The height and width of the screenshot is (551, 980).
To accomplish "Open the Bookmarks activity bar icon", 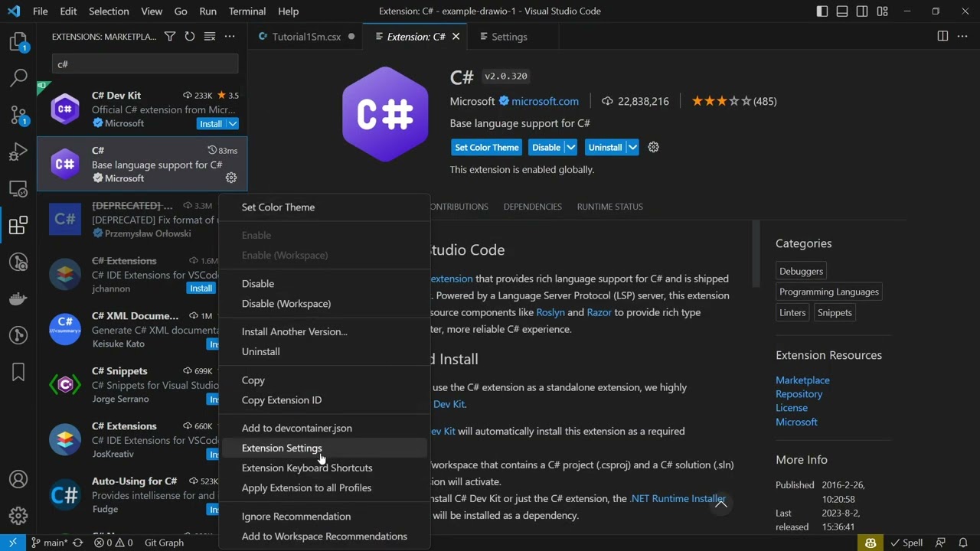I will pos(18,372).
